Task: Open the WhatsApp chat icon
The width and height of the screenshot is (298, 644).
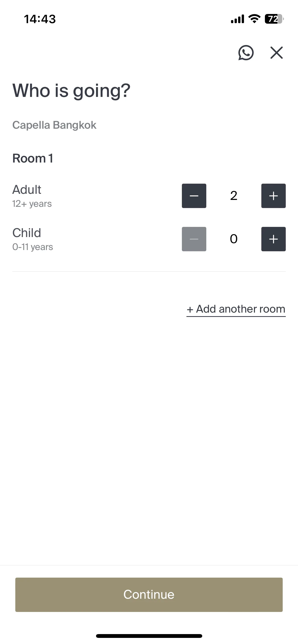Action: [x=246, y=53]
